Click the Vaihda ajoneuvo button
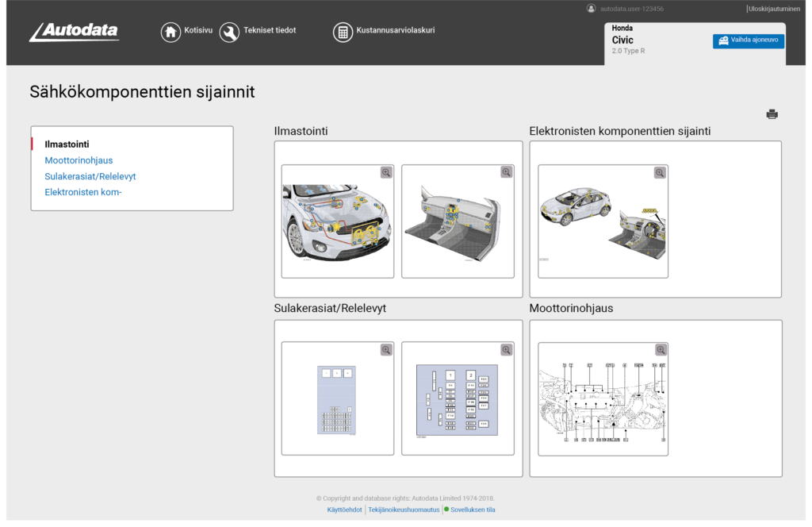The height and width of the screenshot is (527, 812). click(748, 40)
